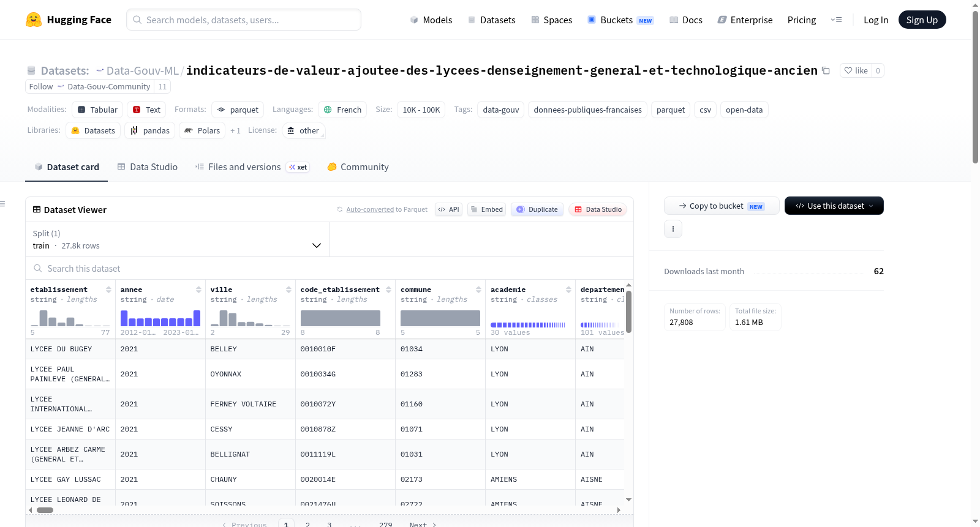This screenshot has height=527, width=980.
Task: Expand the +1 more libraries
Action: click(235, 130)
